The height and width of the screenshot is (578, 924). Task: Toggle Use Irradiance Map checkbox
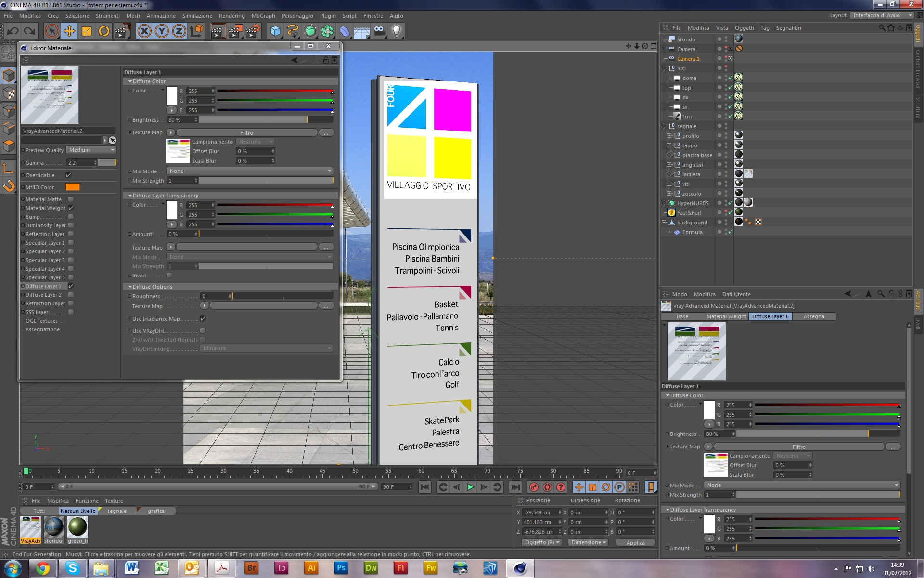coord(203,319)
